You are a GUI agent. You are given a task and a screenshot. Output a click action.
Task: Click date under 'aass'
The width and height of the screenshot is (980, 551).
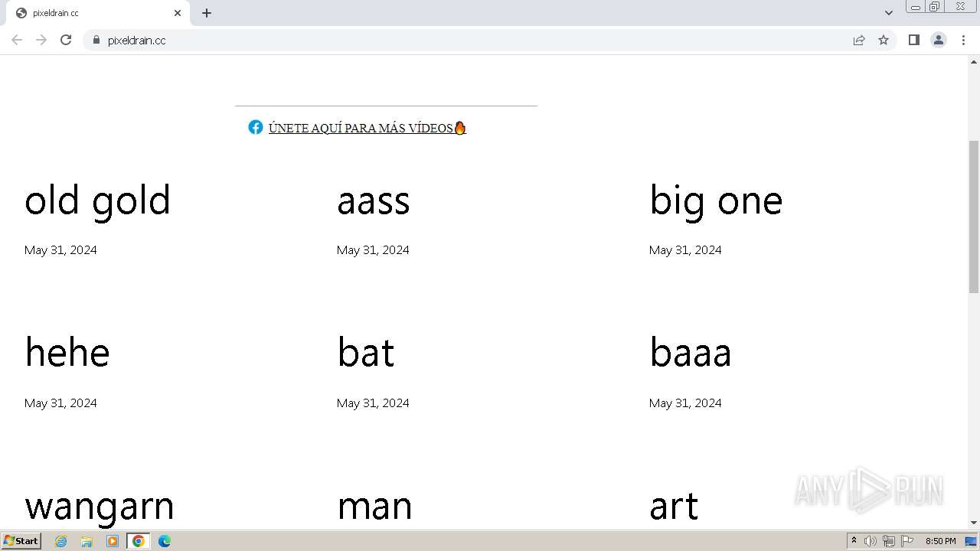point(373,250)
